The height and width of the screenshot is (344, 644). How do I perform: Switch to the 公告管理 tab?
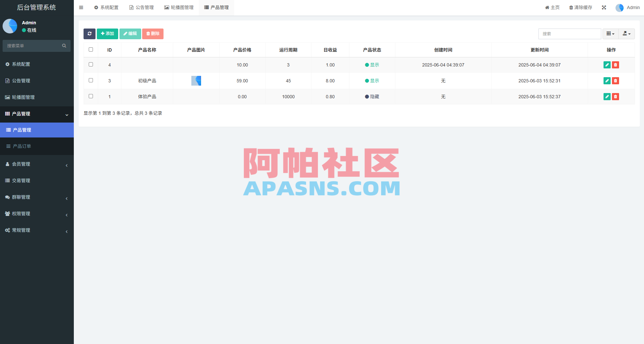(141, 7)
